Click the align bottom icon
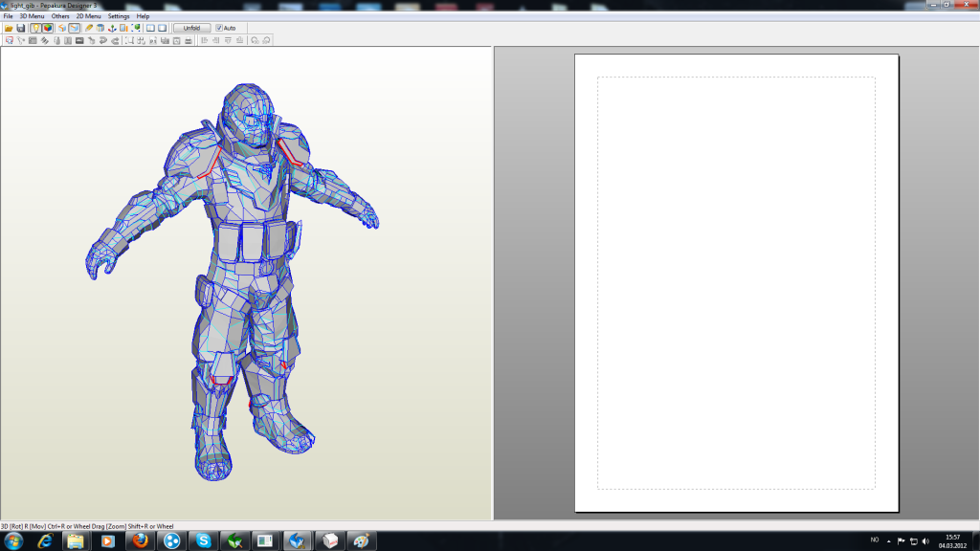 240,40
